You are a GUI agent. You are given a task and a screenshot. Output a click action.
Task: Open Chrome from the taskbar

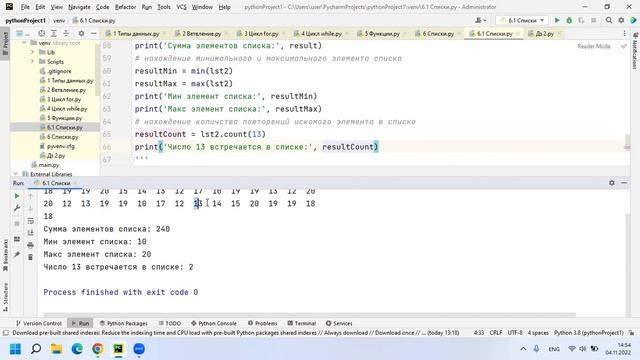coord(98,349)
